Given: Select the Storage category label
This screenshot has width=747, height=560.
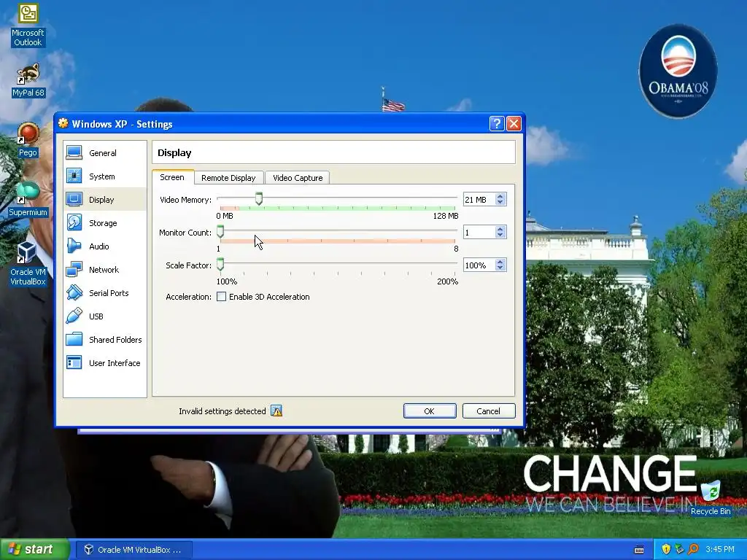Looking at the screenshot, I should pyautogui.click(x=103, y=223).
